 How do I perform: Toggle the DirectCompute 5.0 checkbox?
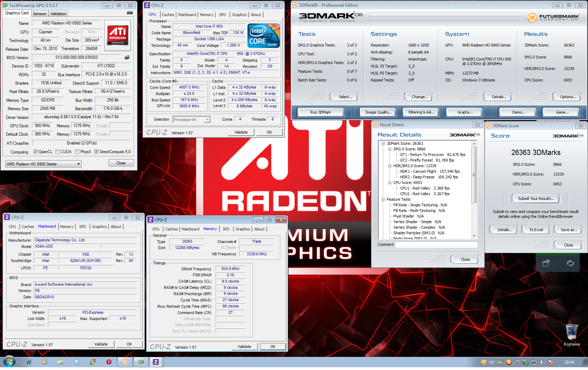(96, 152)
